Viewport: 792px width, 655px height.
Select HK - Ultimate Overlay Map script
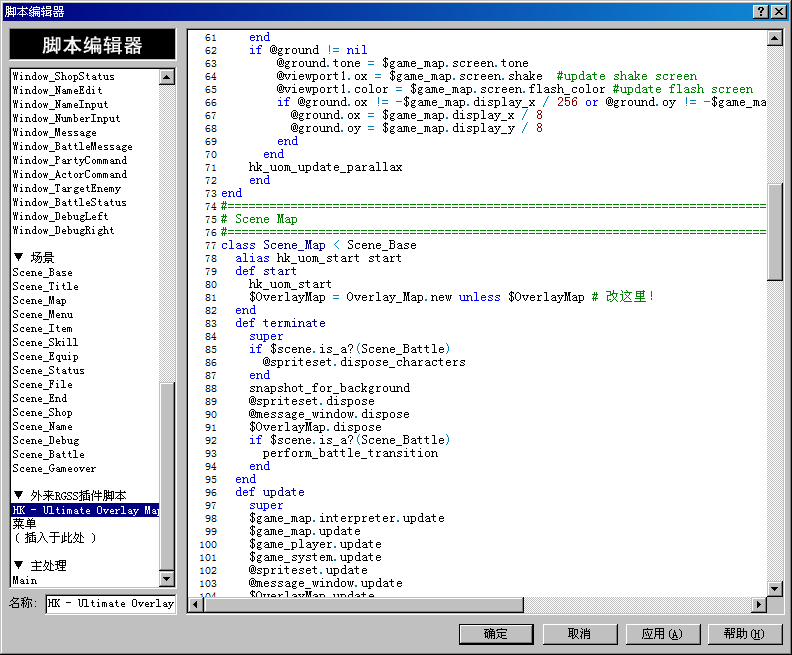pyautogui.click(x=85, y=510)
